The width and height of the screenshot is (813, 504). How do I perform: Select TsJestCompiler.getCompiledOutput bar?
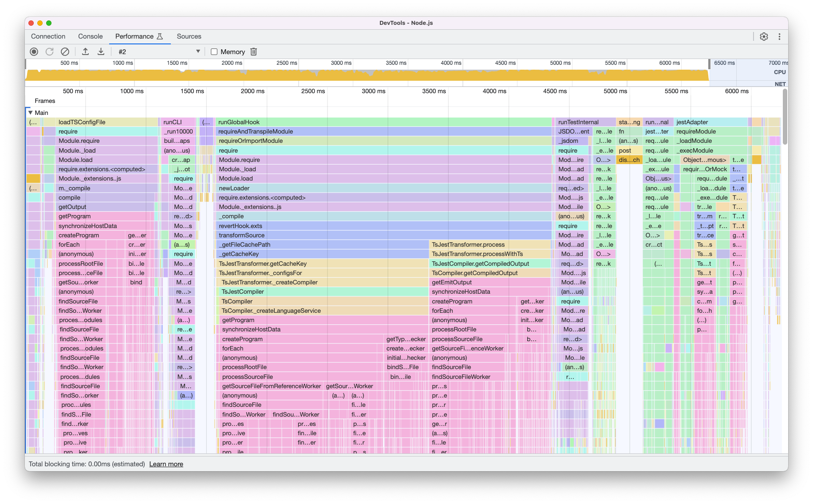[490, 264]
